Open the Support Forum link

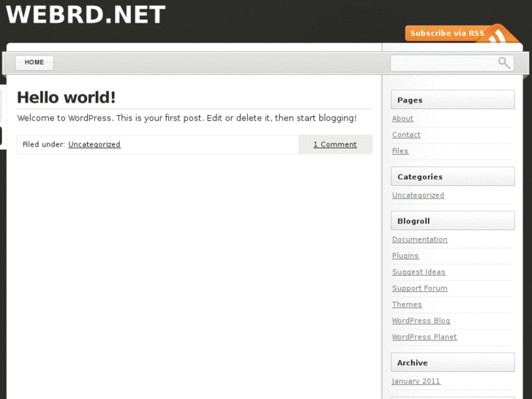click(x=420, y=288)
